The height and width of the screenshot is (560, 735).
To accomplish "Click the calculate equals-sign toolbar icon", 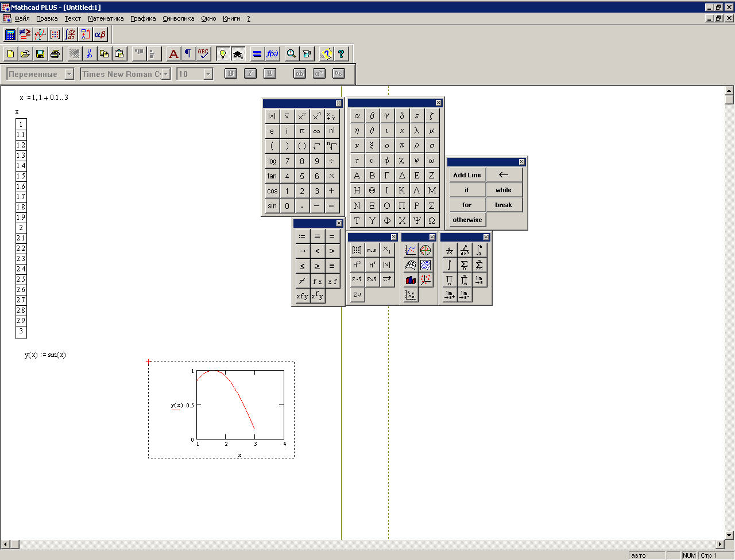I will coord(257,54).
